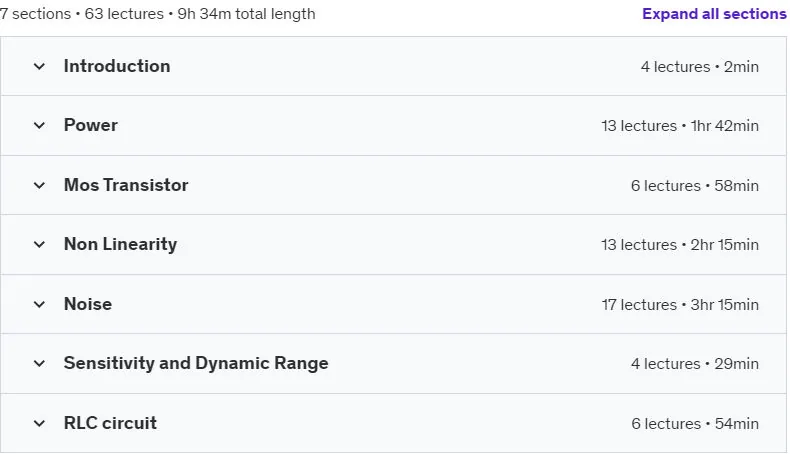Screen dimensions: 790x454
Task: Click the 4 lectures 29min label
Action: [x=694, y=363]
